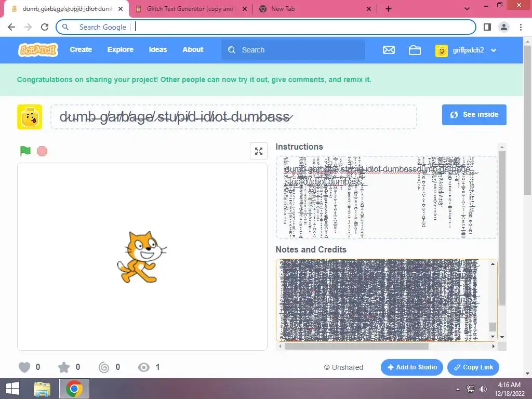Close the Glitch Text Generator tab
Viewport: 532px width, 399px height.
(245, 9)
